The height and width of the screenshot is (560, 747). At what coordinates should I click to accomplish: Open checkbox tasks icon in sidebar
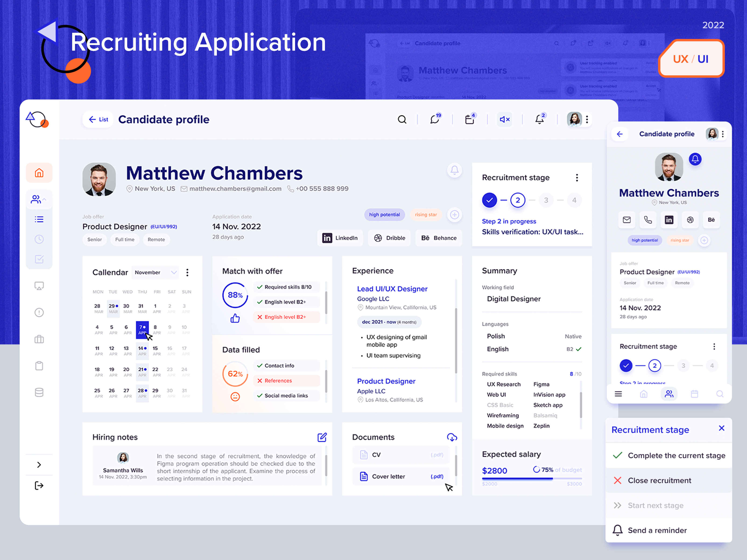(x=39, y=259)
